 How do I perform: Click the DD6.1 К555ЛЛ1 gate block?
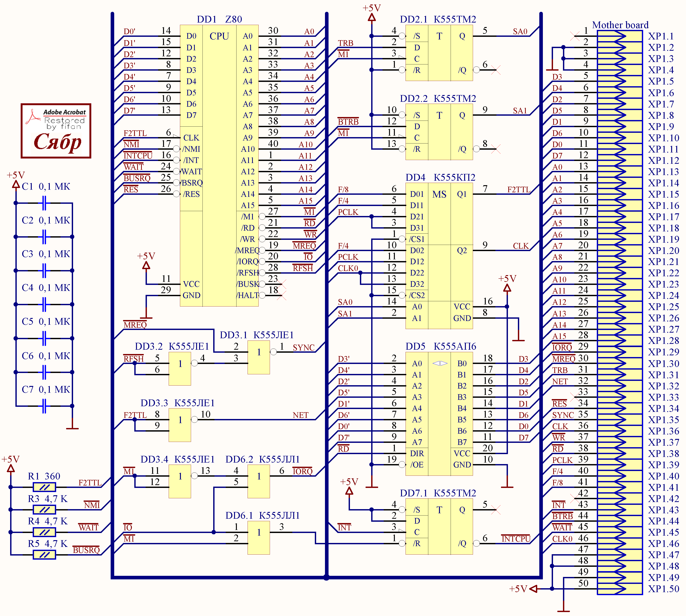(x=258, y=537)
